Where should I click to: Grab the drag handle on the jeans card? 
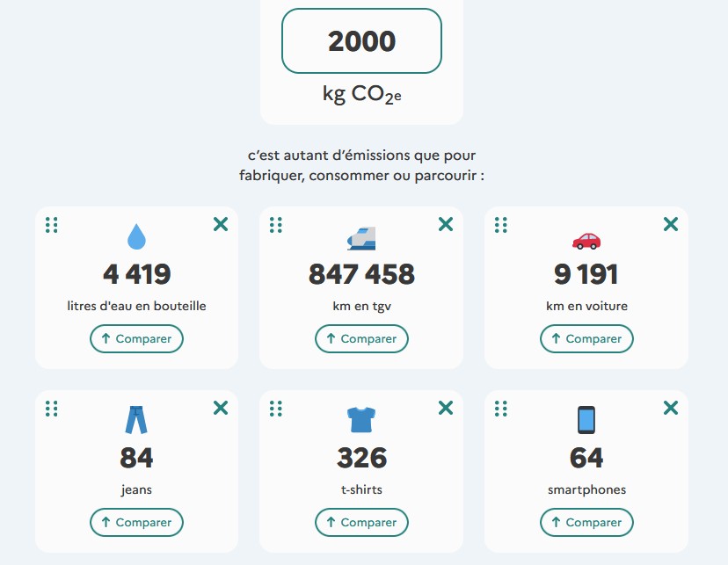[x=52, y=409]
